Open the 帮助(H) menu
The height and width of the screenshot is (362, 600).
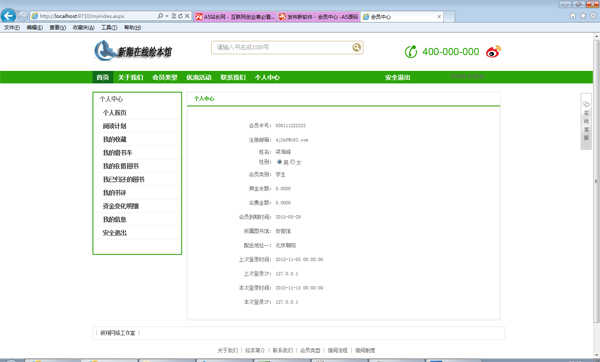tap(132, 28)
